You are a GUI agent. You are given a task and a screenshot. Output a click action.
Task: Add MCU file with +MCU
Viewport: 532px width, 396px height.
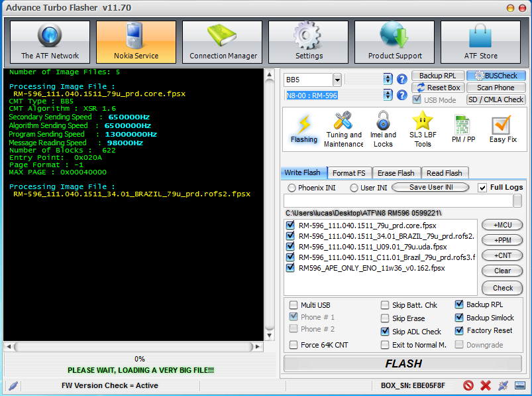pos(502,225)
